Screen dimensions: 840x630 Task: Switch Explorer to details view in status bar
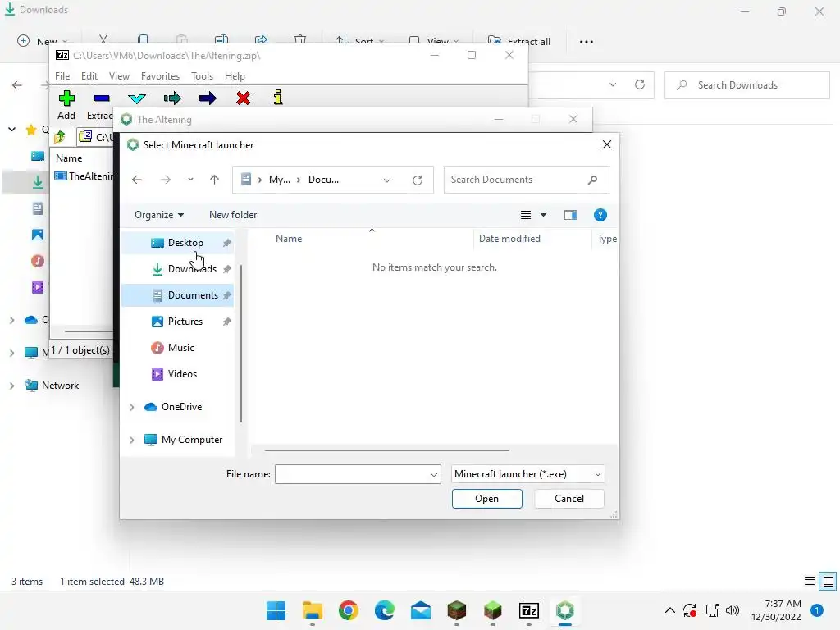tap(810, 582)
